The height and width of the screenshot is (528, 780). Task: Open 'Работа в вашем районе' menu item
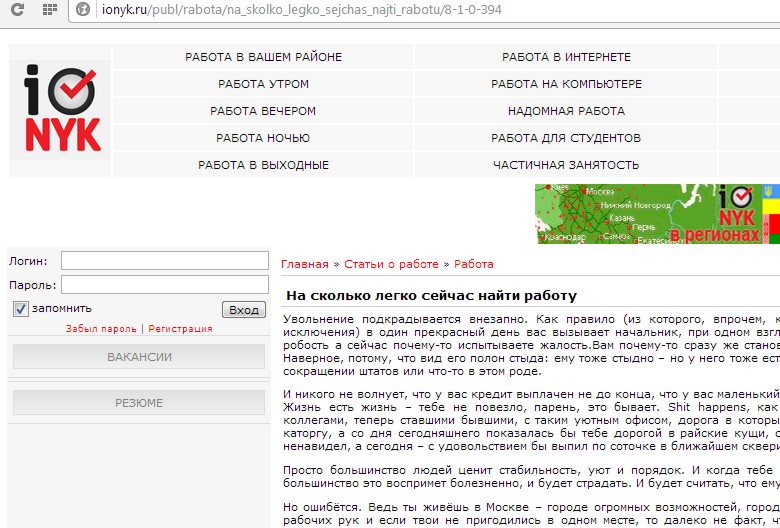pyautogui.click(x=263, y=57)
